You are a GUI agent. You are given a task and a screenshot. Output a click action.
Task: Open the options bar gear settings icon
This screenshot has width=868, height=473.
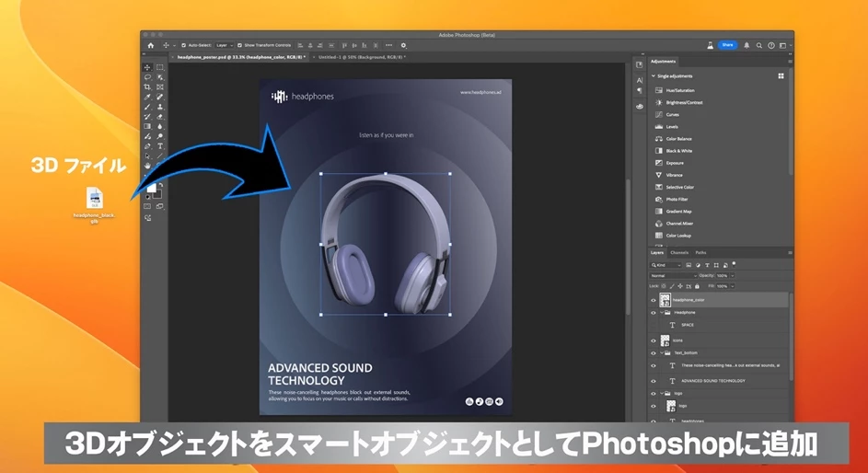click(x=403, y=45)
